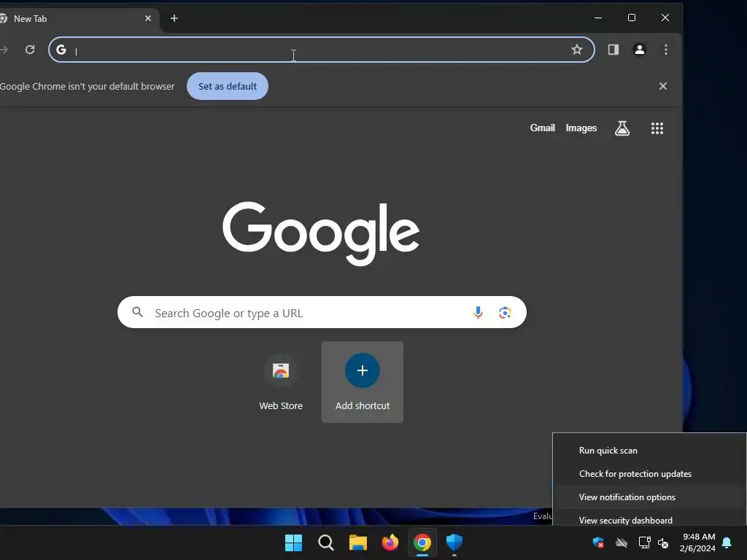Image resolution: width=747 pixels, height=560 pixels.
Task: Click the muted volume tray icon
Action: (x=663, y=542)
